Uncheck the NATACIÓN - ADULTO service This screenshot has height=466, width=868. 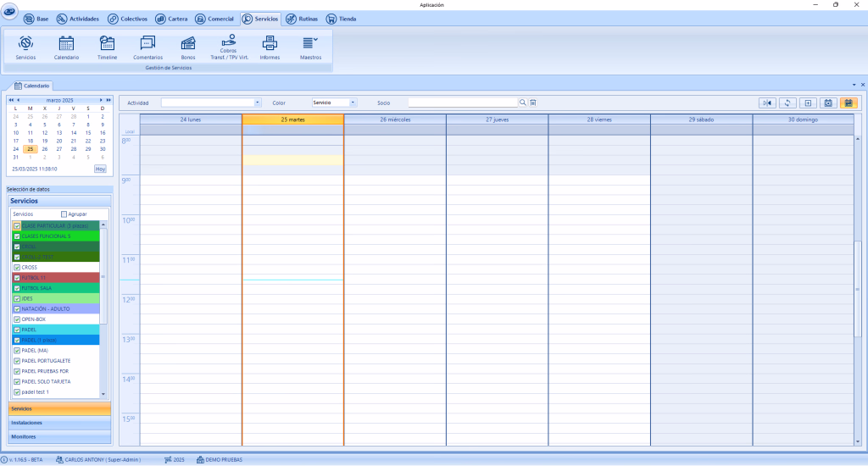(x=17, y=309)
